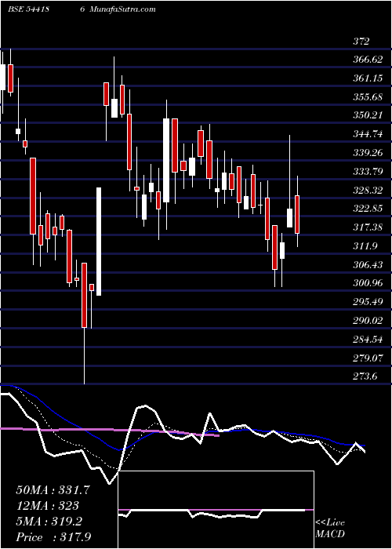
Task: Click the BSE 544186 symbol header
Action: click(x=46, y=9)
